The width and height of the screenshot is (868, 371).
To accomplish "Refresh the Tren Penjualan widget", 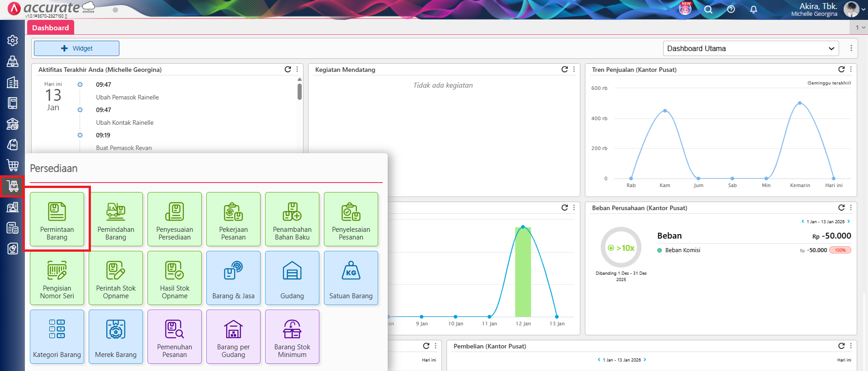I will click(x=841, y=69).
